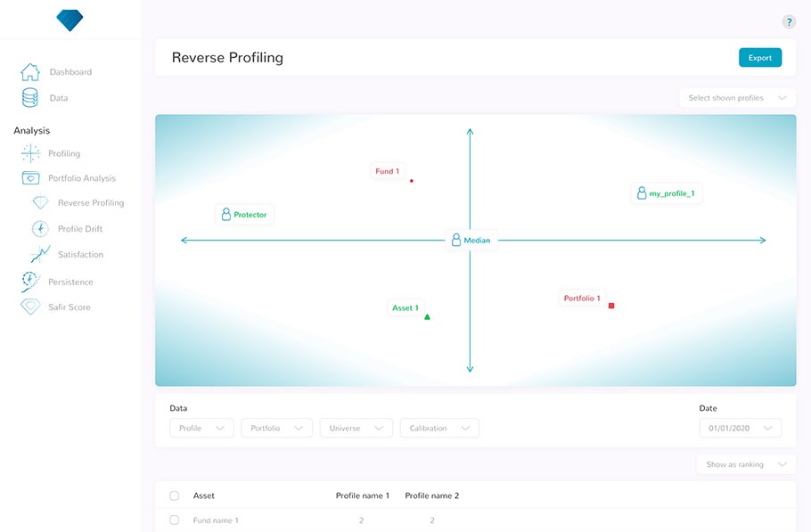Expand the Select shown profiles dropdown

pos(736,98)
